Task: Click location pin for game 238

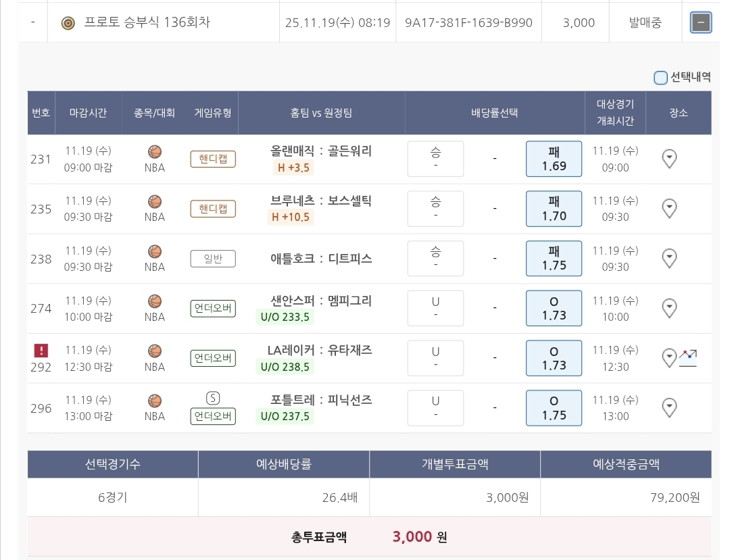Action: pyautogui.click(x=668, y=259)
